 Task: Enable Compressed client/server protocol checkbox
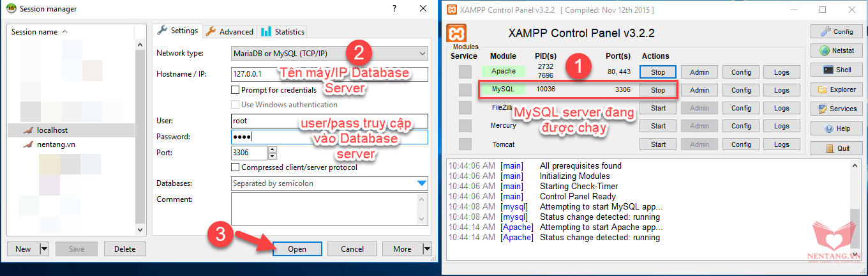[236, 167]
